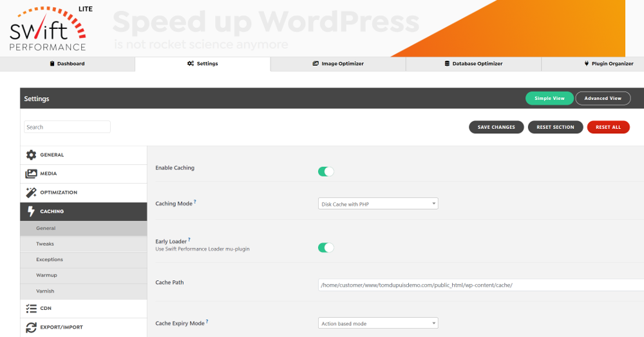Toggle the Early Loader switch

click(x=326, y=247)
